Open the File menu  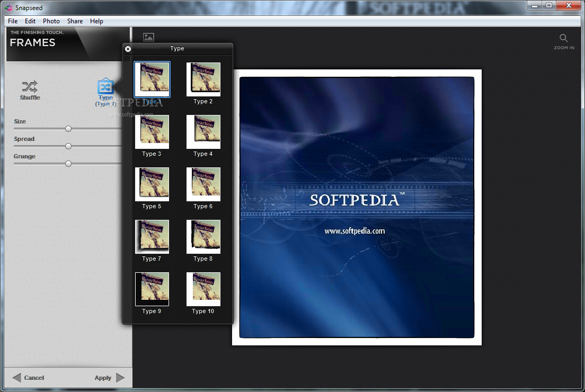(13, 21)
